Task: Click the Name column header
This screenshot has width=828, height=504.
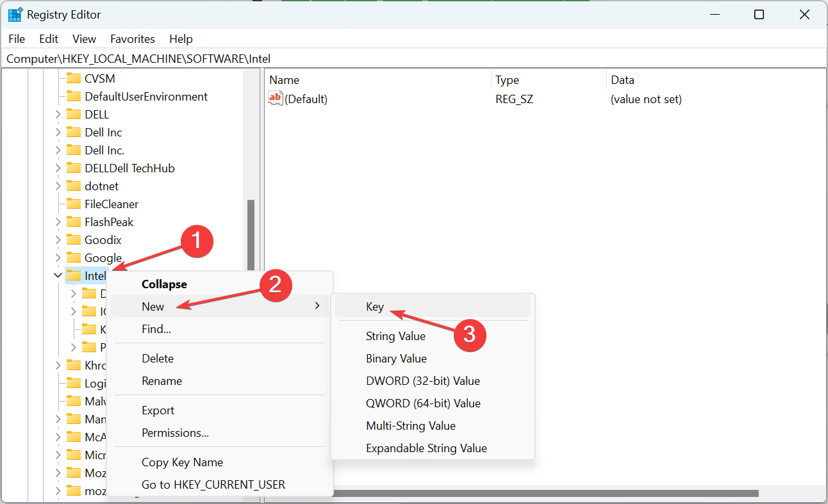Action: coord(378,80)
